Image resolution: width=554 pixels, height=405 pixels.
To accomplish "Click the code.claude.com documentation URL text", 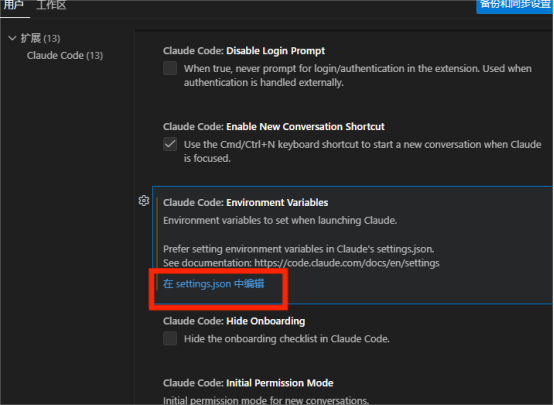I will [x=347, y=263].
